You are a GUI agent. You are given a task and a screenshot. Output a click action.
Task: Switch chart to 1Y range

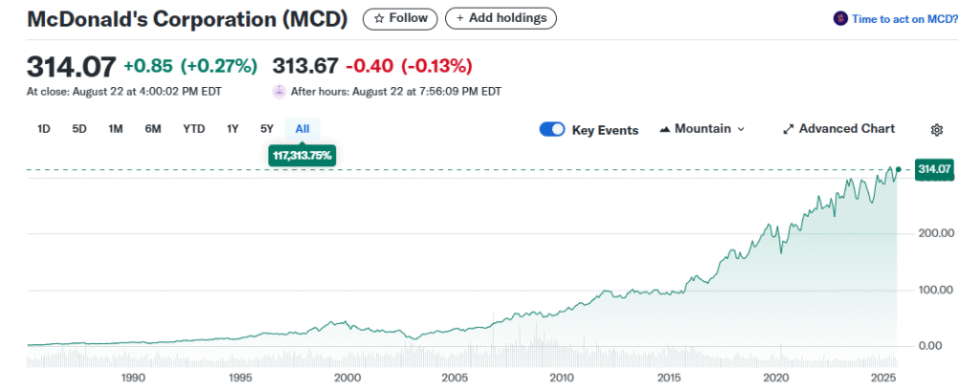tap(233, 129)
